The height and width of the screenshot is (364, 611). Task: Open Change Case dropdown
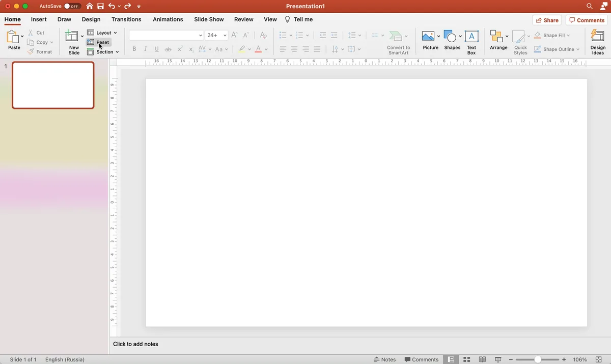pyautogui.click(x=221, y=49)
